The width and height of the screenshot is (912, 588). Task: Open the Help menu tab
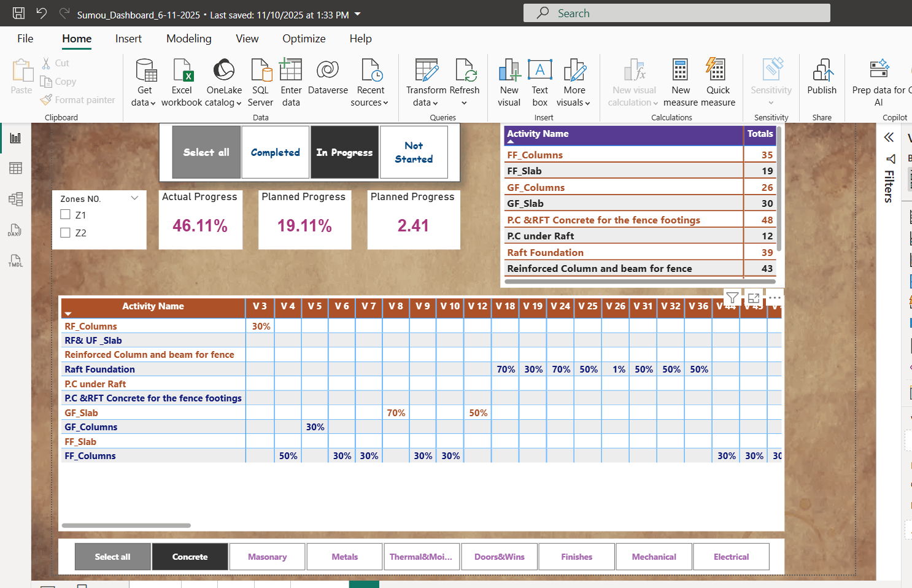(x=360, y=38)
